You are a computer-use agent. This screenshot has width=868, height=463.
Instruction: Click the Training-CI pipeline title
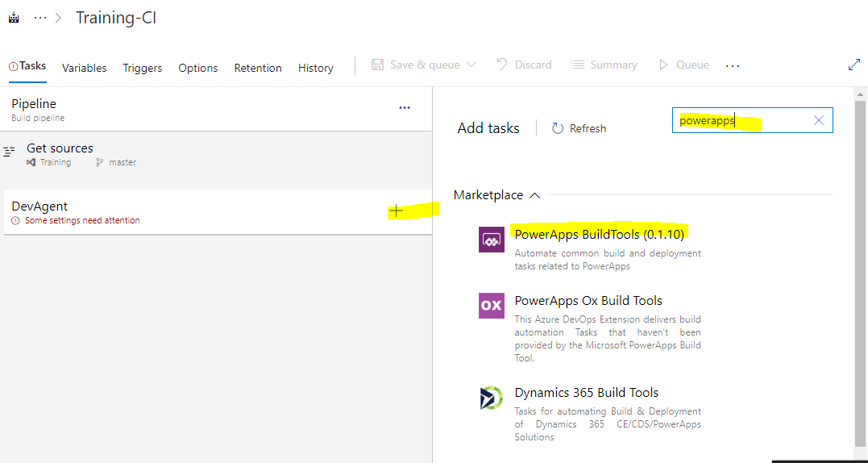click(116, 18)
